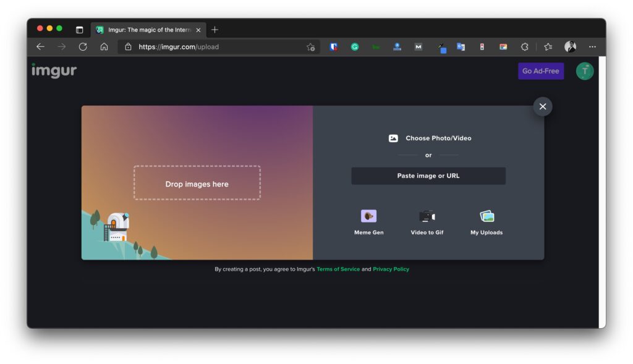633x364 pixels.
Task: Open the Terms of Service link
Action: (338, 269)
